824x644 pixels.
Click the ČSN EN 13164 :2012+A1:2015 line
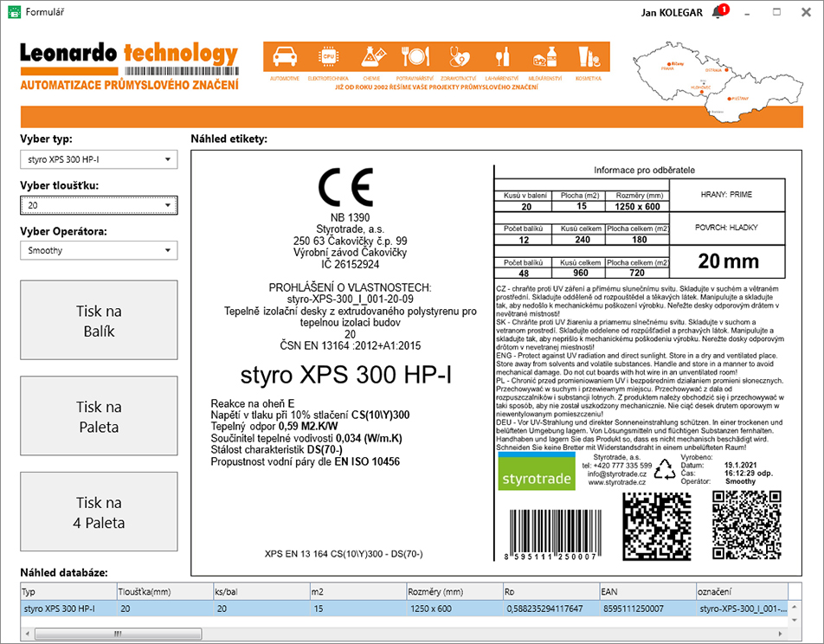350,346
